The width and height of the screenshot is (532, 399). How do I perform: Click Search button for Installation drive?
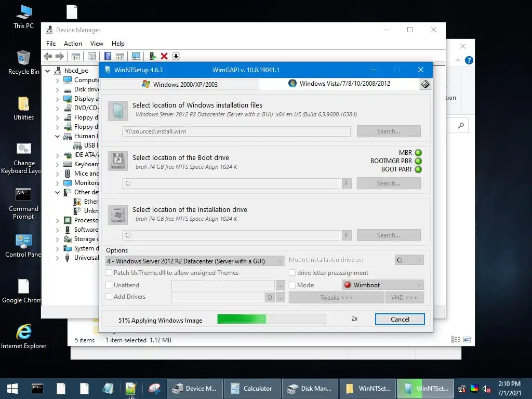coord(389,235)
